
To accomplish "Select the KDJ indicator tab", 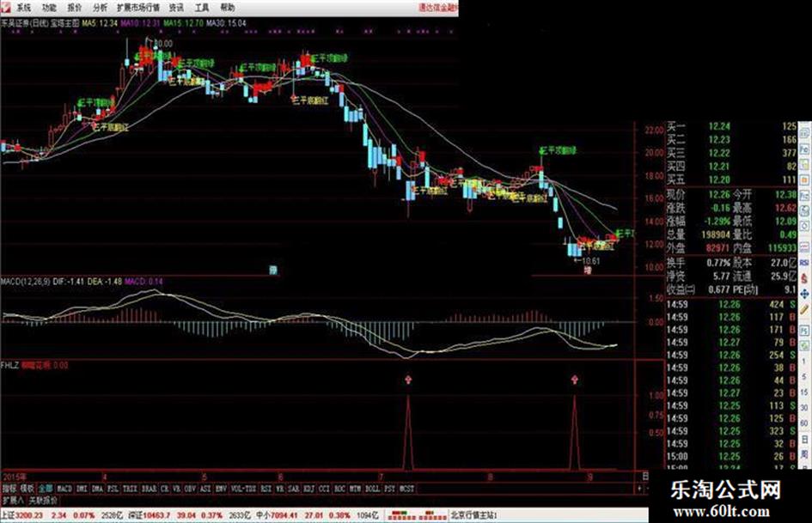I will pyautogui.click(x=308, y=489).
